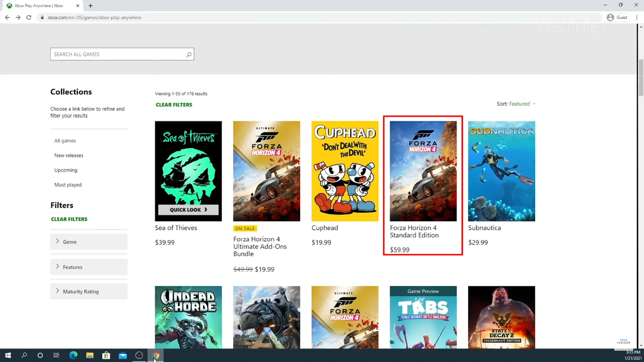
Task: Expand the Features filter
Action: (89, 267)
